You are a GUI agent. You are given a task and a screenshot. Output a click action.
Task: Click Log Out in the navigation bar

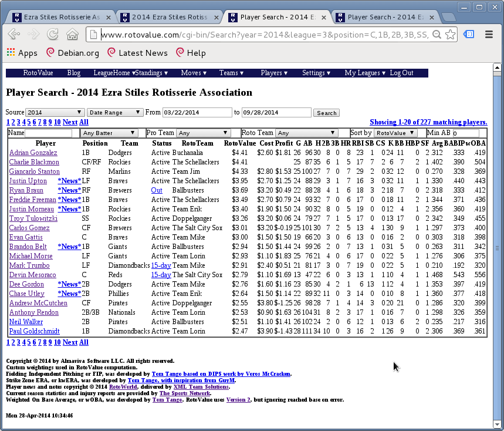[x=401, y=73]
